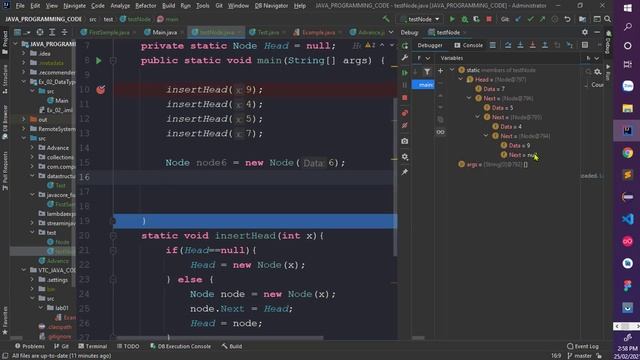Open the hidden editor tabs chevron list

(x=391, y=32)
